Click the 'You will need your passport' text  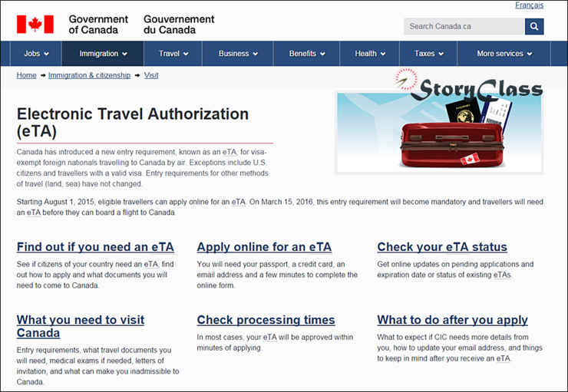(x=277, y=275)
